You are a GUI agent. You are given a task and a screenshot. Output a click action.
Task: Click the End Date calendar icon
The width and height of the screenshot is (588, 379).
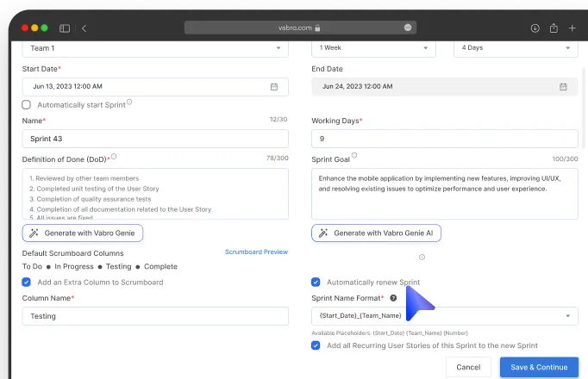click(x=563, y=87)
